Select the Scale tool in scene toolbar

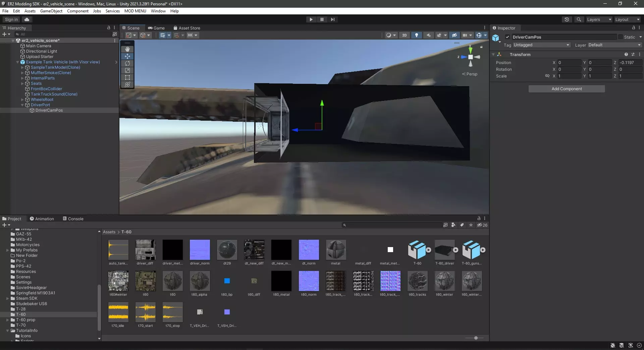pyautogui.click(x=127, y=70)
